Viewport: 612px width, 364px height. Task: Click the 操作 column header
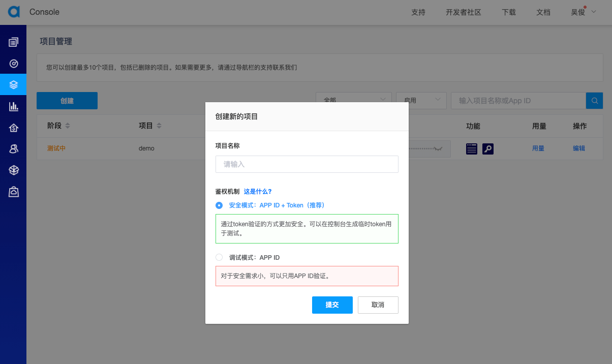pos(580,126)
